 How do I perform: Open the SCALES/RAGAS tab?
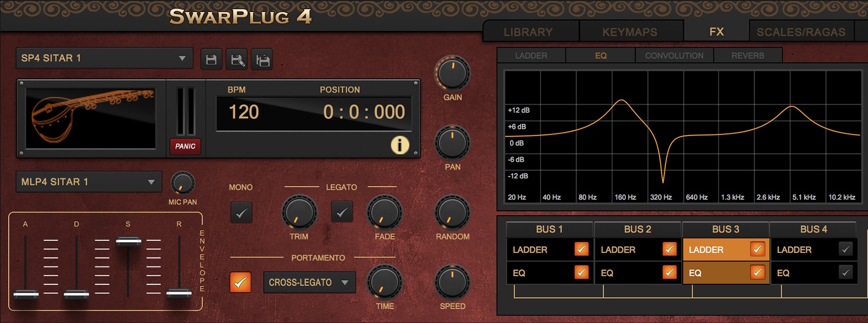coord(801,32)
